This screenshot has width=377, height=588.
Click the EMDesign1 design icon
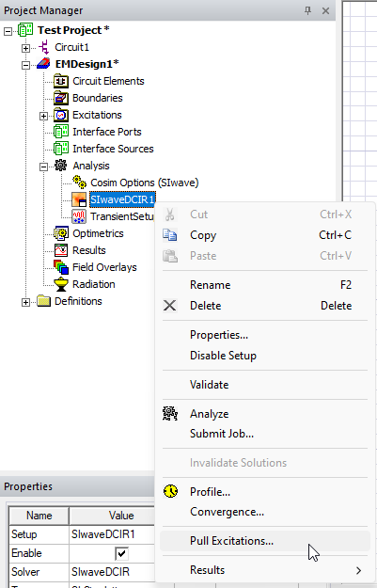point(43,64)
